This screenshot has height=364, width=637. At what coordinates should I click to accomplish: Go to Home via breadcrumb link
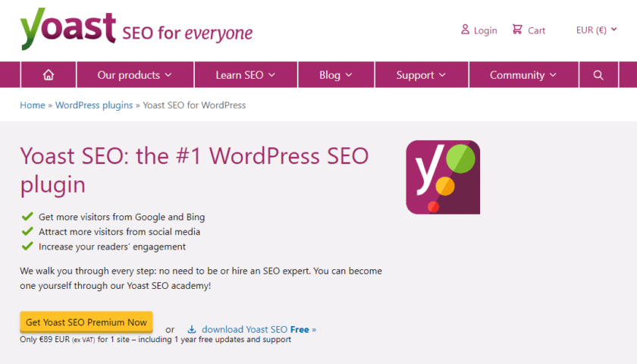click(x=33, y=105)
